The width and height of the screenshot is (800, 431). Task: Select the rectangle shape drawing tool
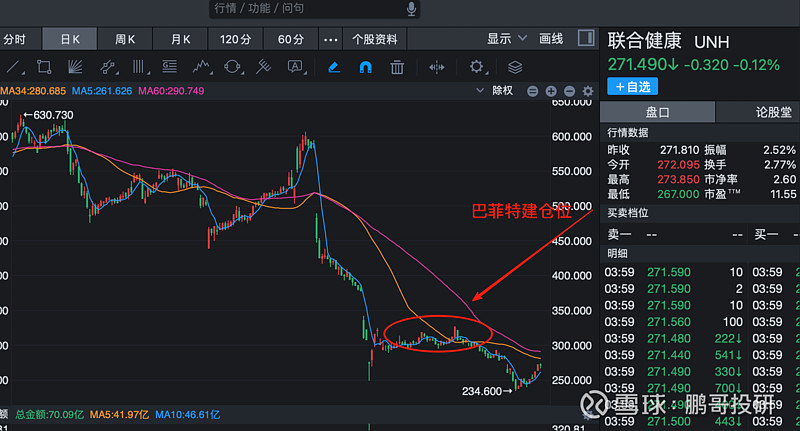[x=44, y=67]
